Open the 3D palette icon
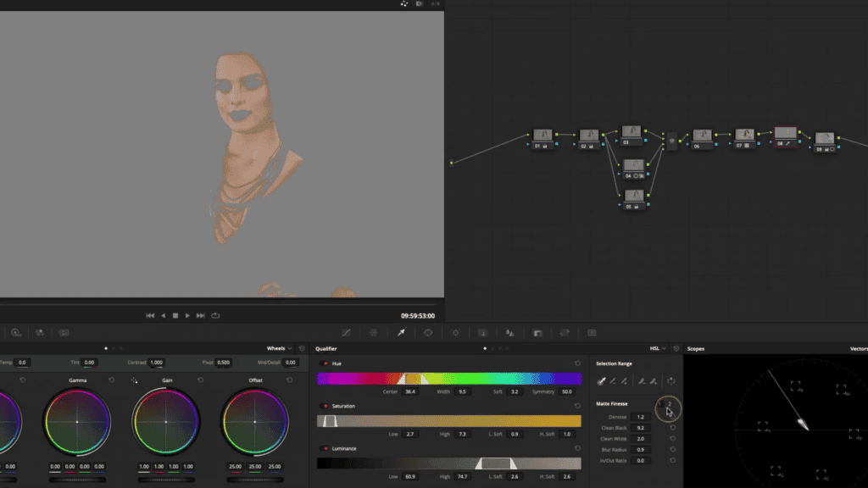The image size is (868, 488). 592,332
